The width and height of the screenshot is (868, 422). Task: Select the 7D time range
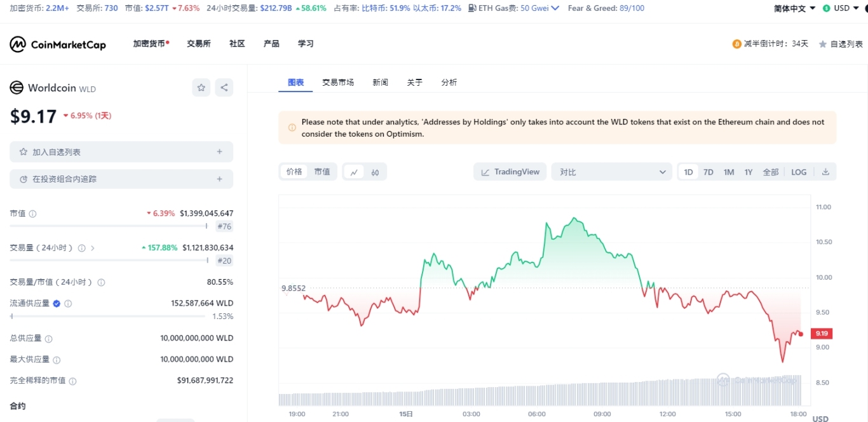709,172
